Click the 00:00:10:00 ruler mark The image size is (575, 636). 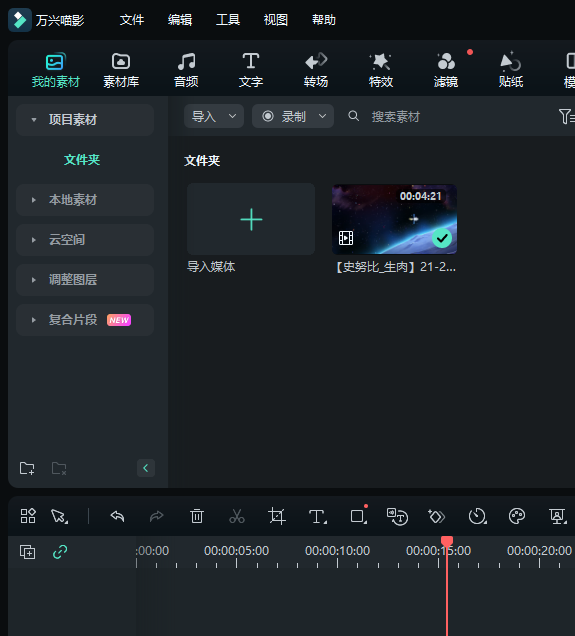(x=337, y=551)
